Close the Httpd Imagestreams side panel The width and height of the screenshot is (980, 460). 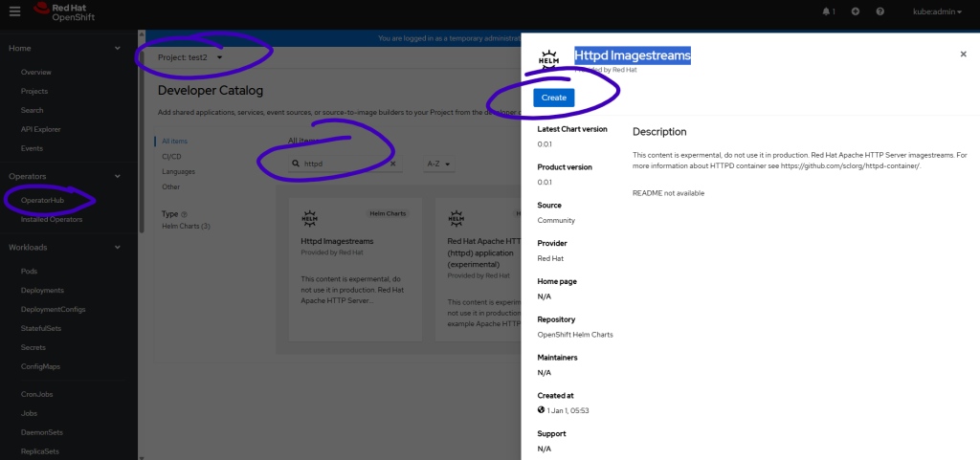[963, 55]
